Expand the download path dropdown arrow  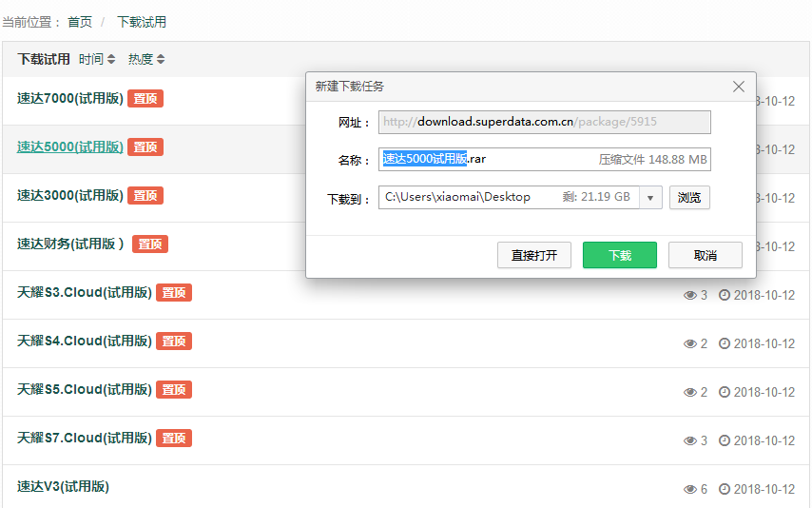pos(650,198)
